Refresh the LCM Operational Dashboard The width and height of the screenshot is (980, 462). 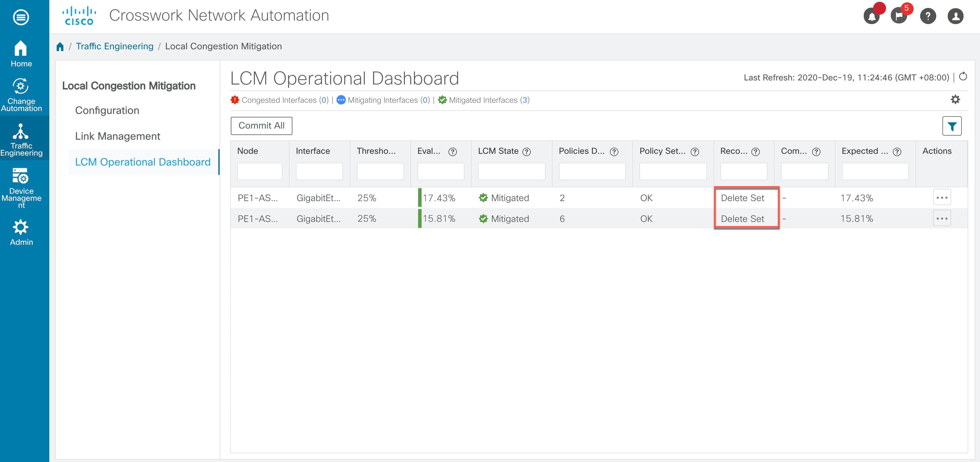coord(964,77)
